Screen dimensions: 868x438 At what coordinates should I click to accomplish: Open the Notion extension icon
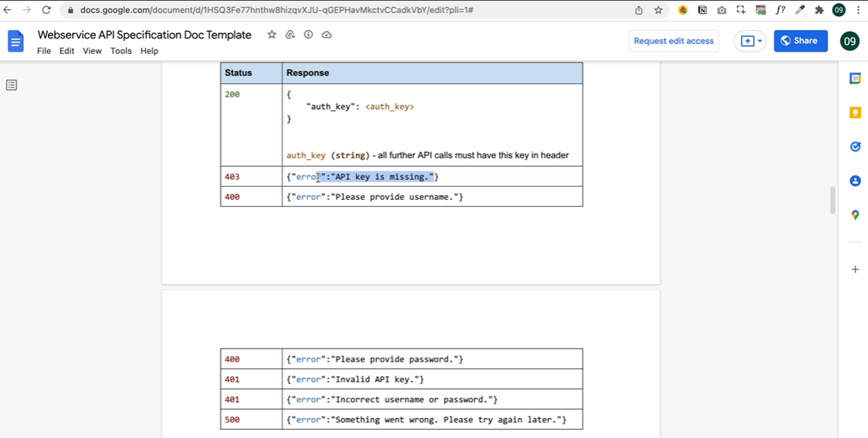point(703,10)
